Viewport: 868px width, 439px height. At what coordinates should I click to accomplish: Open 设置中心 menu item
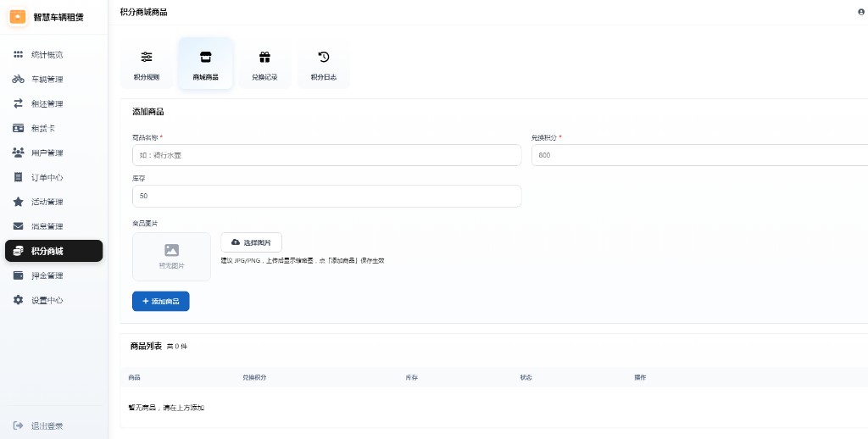pyautogui.click(x=53, y=300)
